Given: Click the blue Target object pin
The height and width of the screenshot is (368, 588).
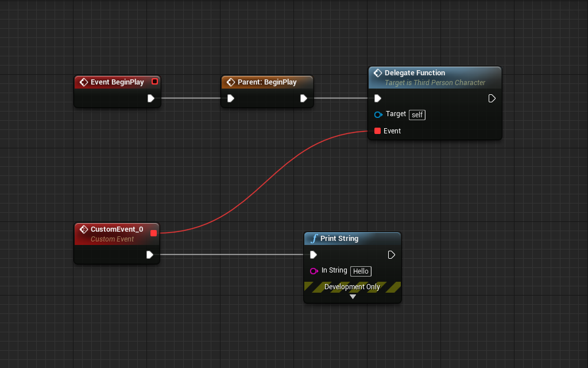Looking at the screenshot, I should 378,114.
